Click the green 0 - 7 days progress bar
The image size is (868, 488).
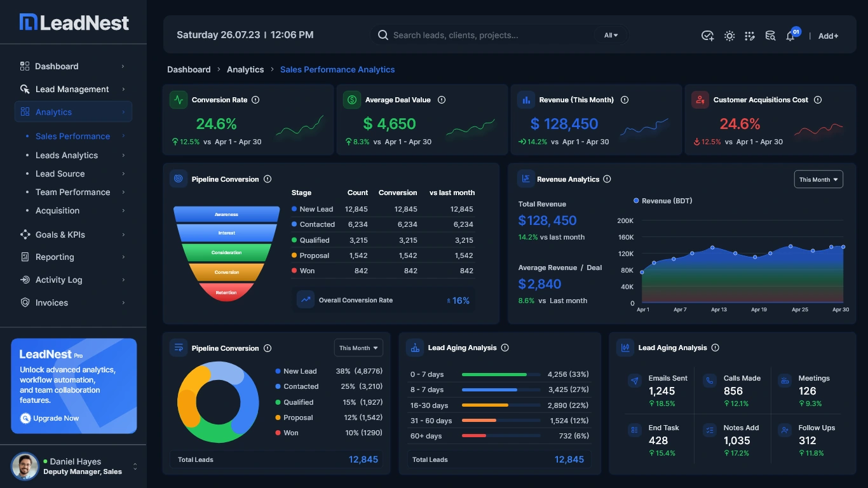pos(494,374)
